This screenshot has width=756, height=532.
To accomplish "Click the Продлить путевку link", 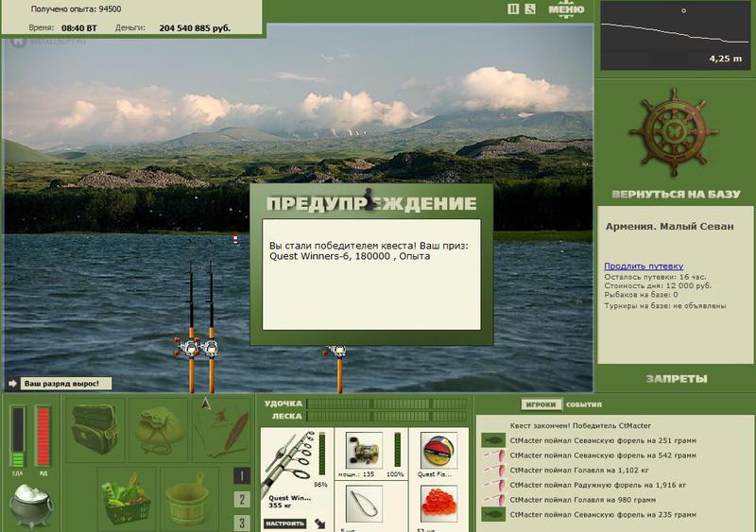I will click(x=644, y=266).
